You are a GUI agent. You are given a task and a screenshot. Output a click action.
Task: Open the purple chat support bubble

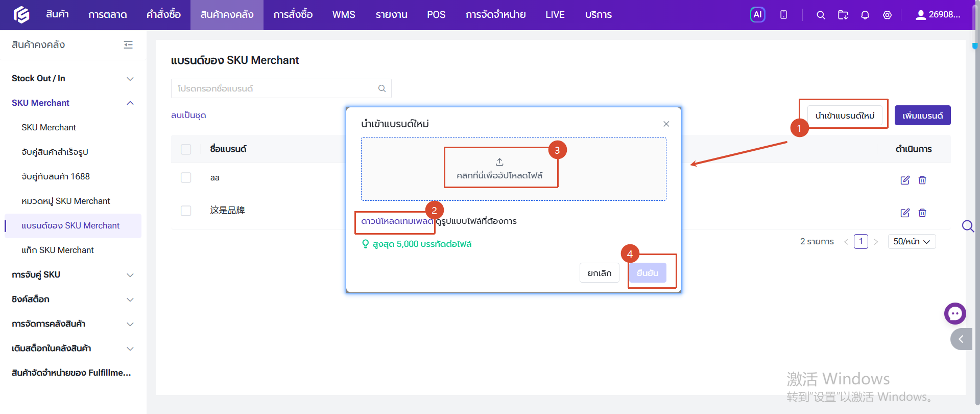[x=955, y=314]
